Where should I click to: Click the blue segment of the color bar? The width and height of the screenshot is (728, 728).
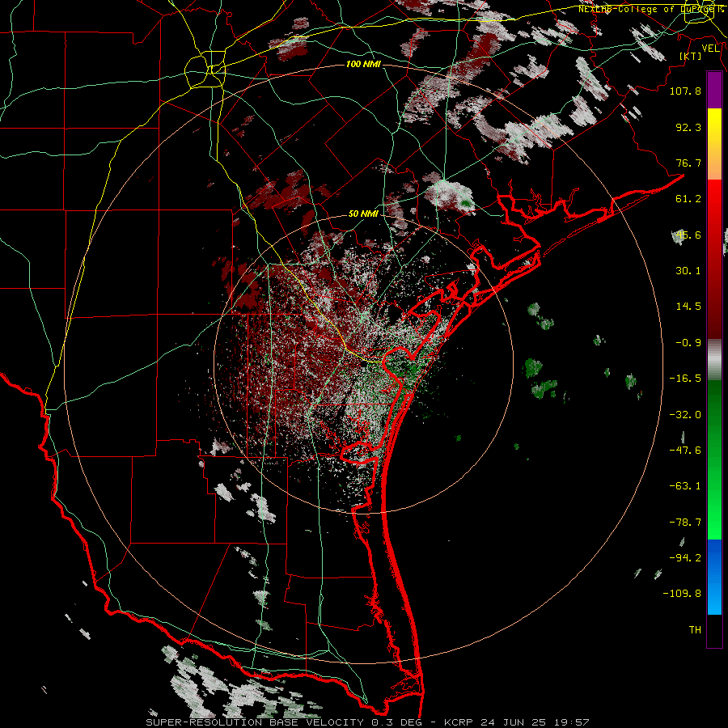pyautogui.click(x=714, y=577)
